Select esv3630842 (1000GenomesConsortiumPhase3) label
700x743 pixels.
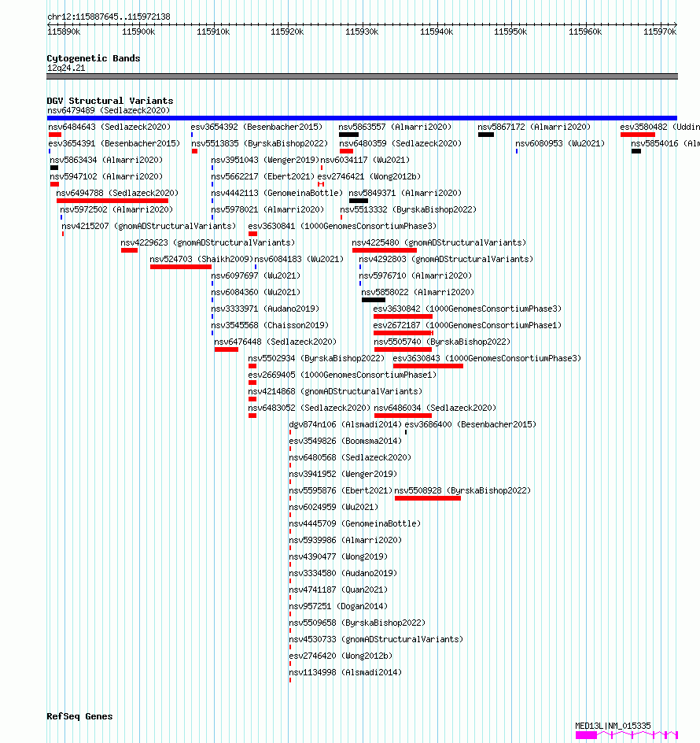click(x=467, y=309)
